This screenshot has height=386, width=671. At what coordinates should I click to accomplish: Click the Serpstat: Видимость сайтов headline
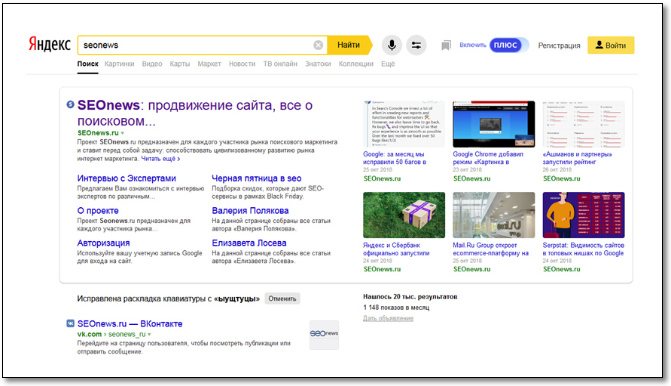583,249
